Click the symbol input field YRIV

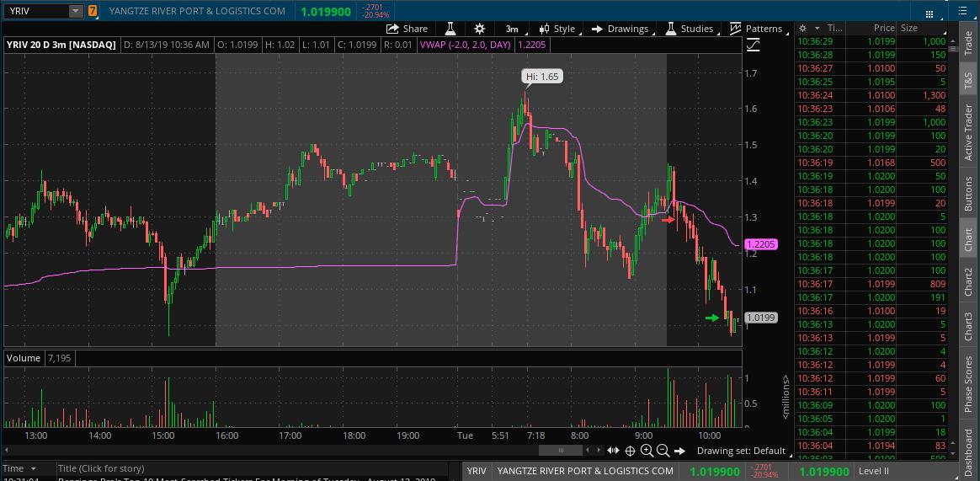[36, 11]
